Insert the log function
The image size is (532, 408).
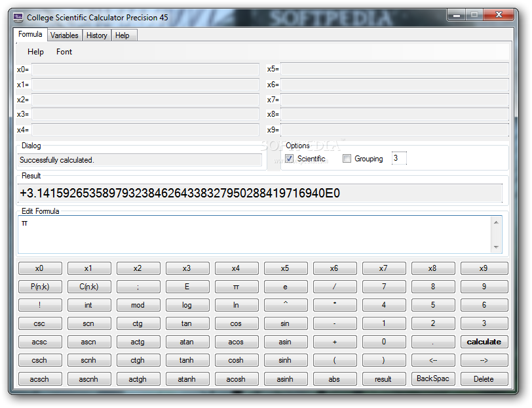tap(187, 305)
